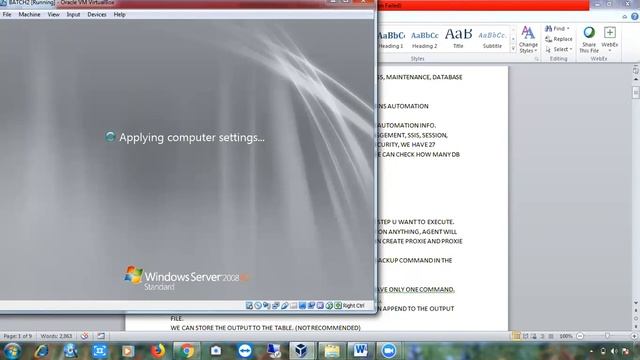Screen dimensions: 640x360
Task: Apply the Heading 1 style in Word
Action: (391, 40)
